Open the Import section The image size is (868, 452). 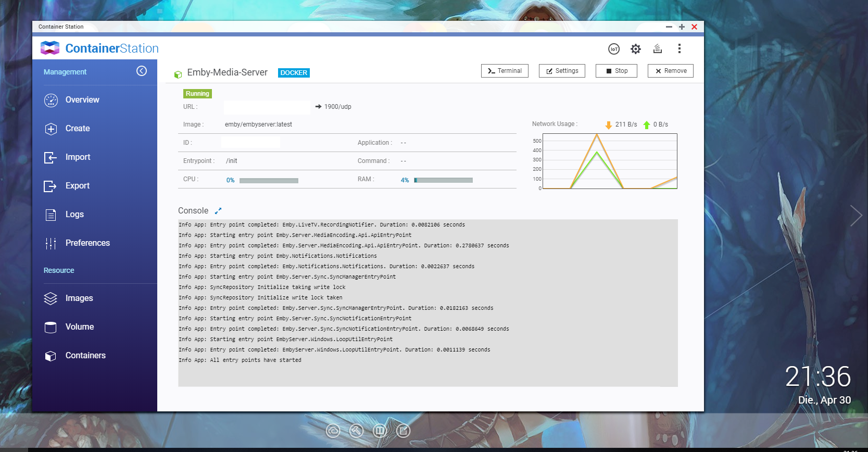coord(78,157)
